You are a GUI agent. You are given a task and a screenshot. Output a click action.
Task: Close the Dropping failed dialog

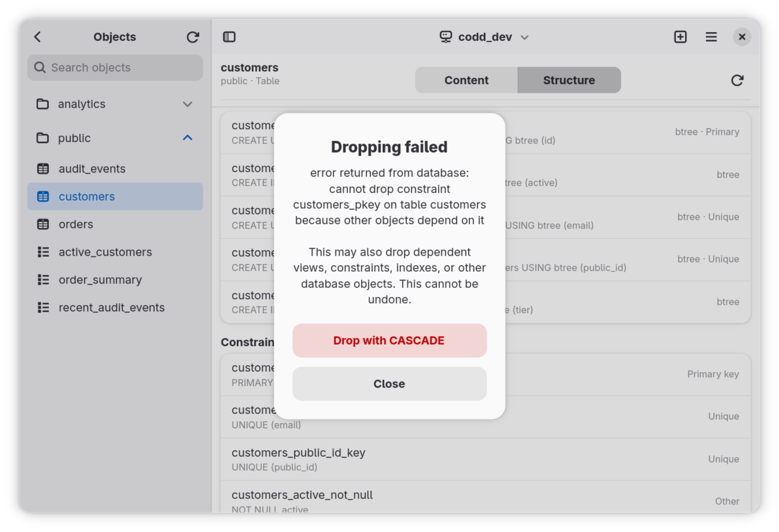pyautogui.click(x=389, y=384)
